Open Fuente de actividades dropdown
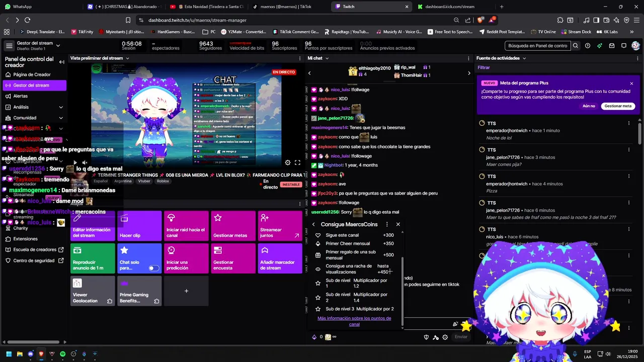The width and height of the screenshot is (644, 362). [x=524, y=58]
